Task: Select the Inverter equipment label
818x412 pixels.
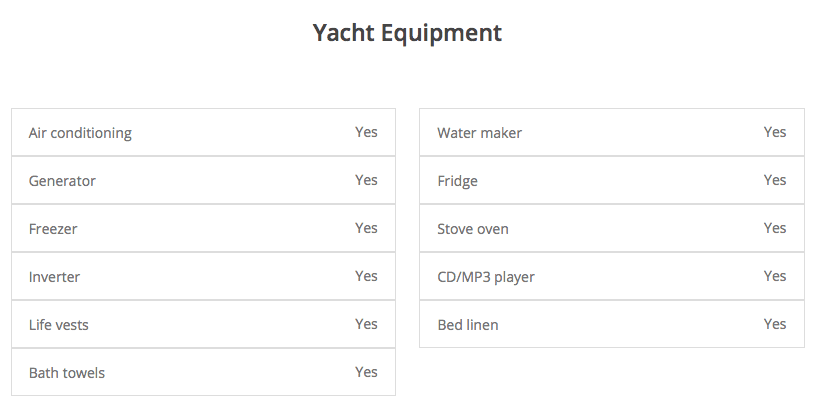Action: [54, 277]
